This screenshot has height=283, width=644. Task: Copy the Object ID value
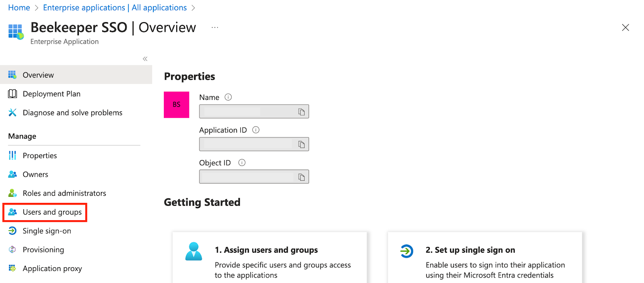301,177
